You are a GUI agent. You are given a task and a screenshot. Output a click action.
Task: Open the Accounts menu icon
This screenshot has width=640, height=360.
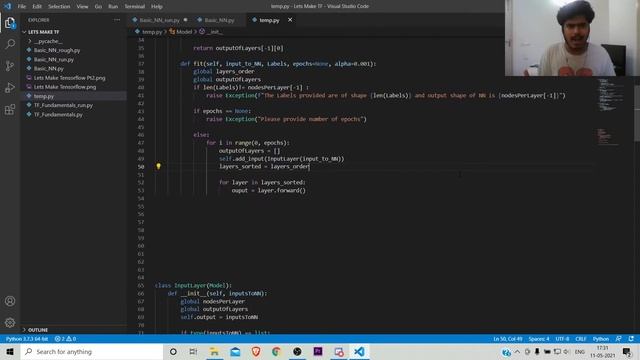[x=10, y=301]
